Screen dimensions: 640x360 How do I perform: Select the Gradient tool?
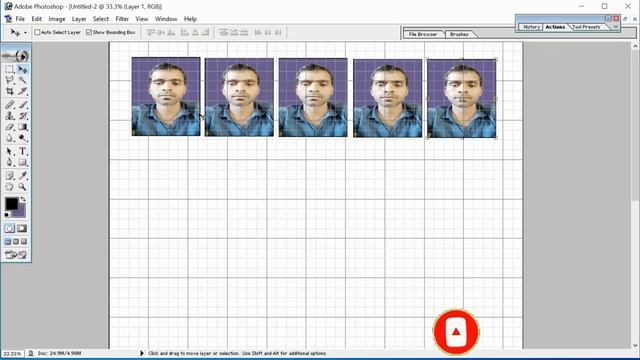click(x=22, y=127)
